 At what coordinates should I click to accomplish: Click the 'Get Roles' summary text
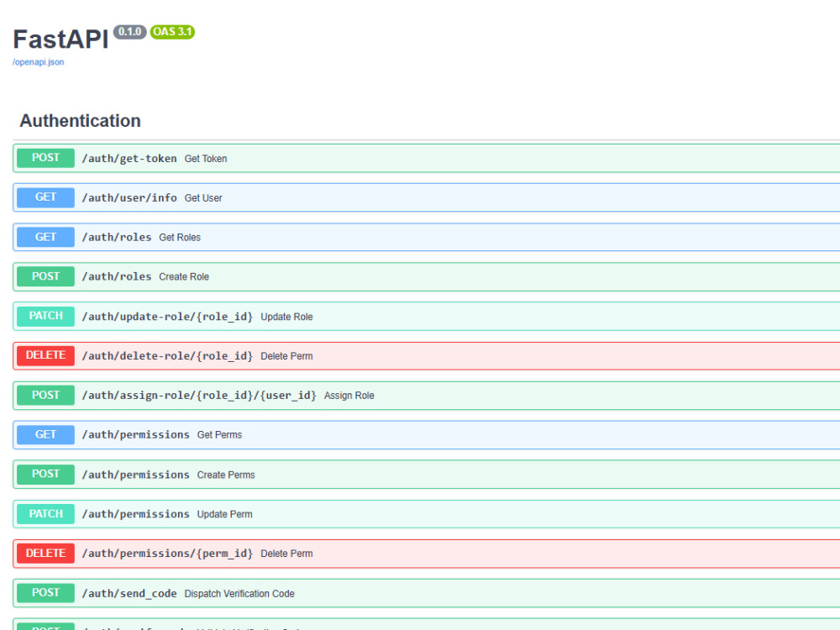[x=180, y=238]
